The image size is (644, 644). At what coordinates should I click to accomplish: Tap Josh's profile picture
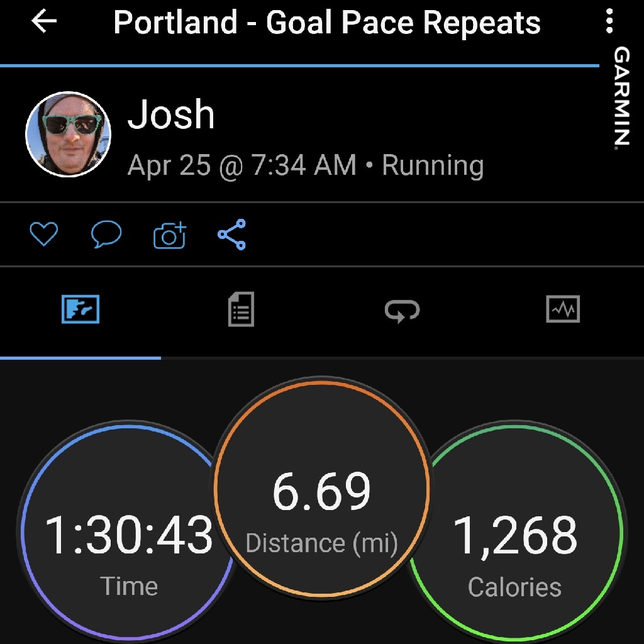click(68, 134)
